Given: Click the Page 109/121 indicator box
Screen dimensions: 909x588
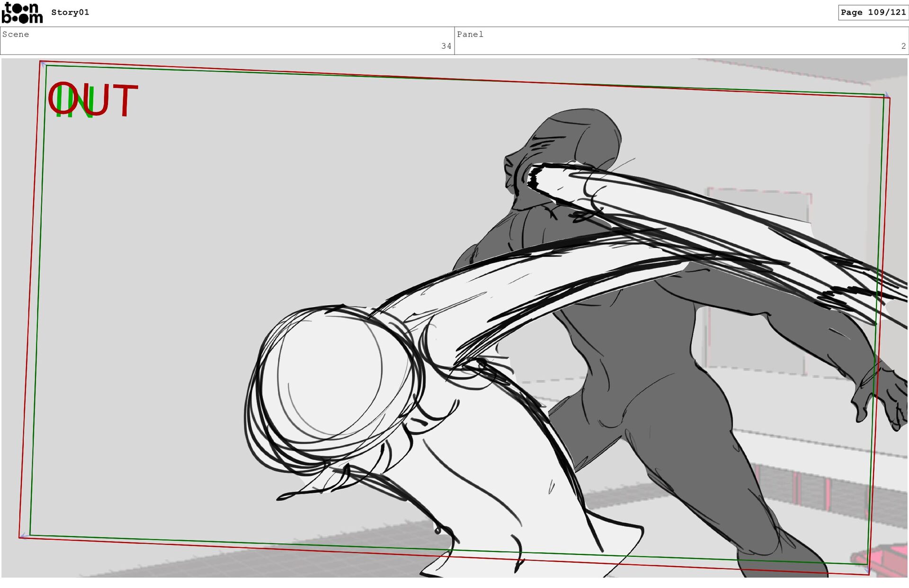Looking at the screenshot, I should click(x=873, y=12).
